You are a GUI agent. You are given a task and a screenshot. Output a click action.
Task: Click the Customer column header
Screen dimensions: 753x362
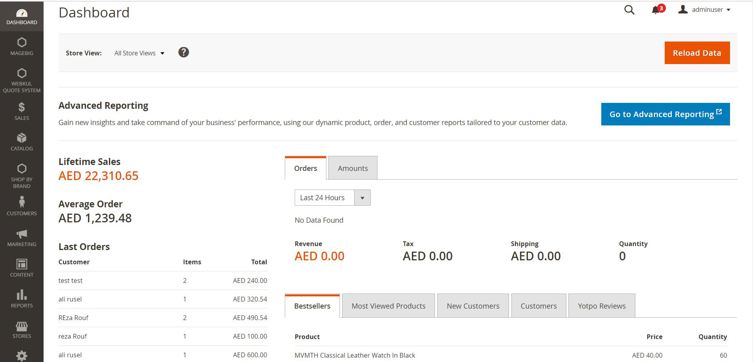[74, 262]
